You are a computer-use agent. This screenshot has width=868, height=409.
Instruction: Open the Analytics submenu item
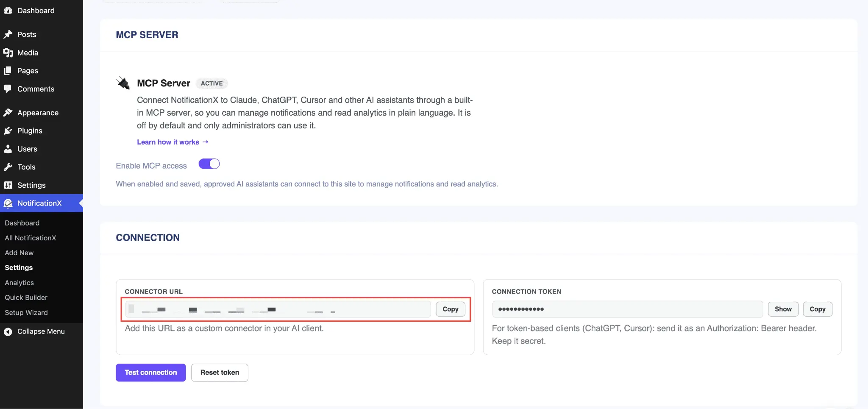19,283
